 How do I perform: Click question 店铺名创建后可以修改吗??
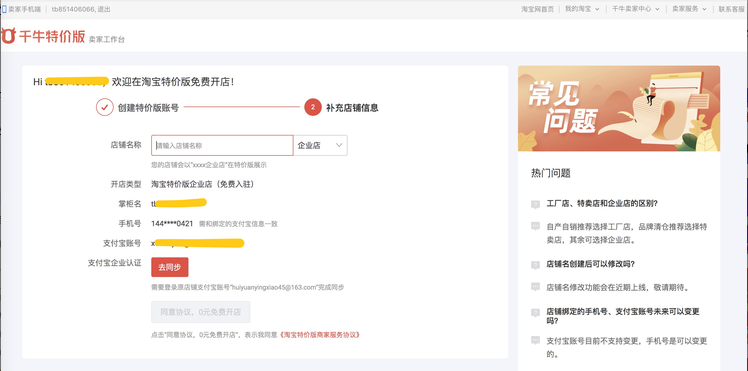(x=591, y=264)
